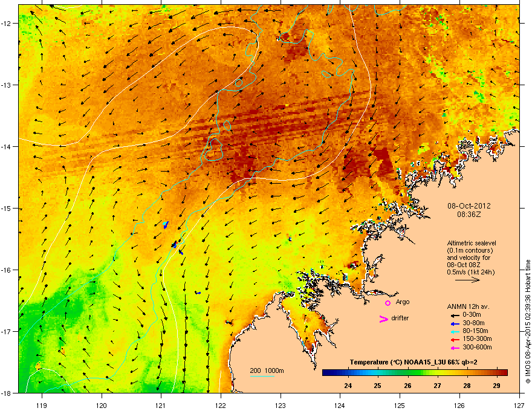The height and width of the screenshot is (411, 532).
Task: Select the blue 30-80m legend arrow
Action: click(x=455, y=324)
